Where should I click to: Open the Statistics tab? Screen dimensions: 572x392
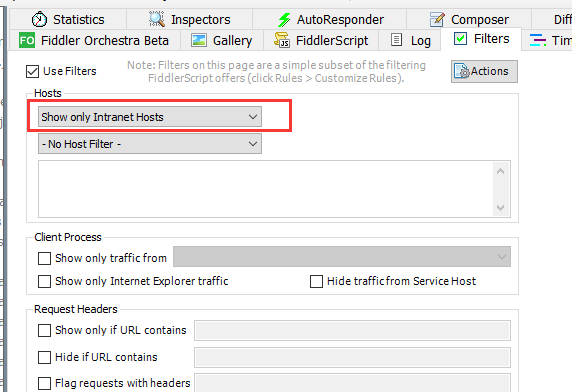68,19
